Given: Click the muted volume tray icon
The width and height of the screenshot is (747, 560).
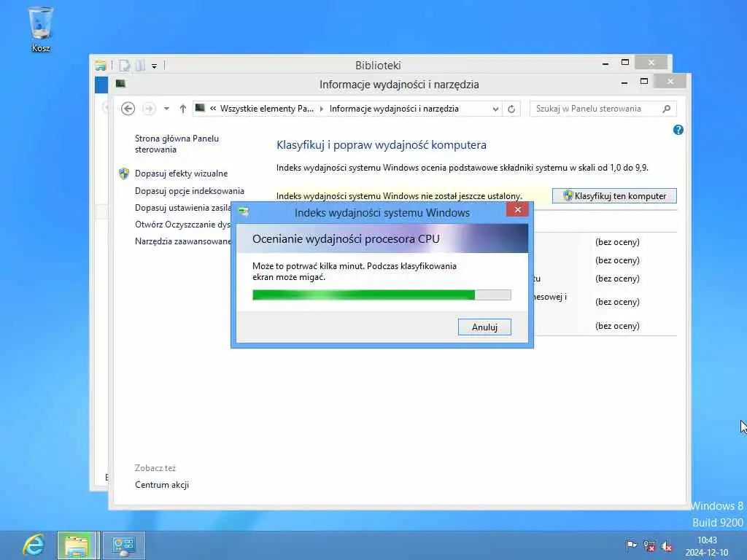Looking at the screenshot, I should [x=667, y=545].
